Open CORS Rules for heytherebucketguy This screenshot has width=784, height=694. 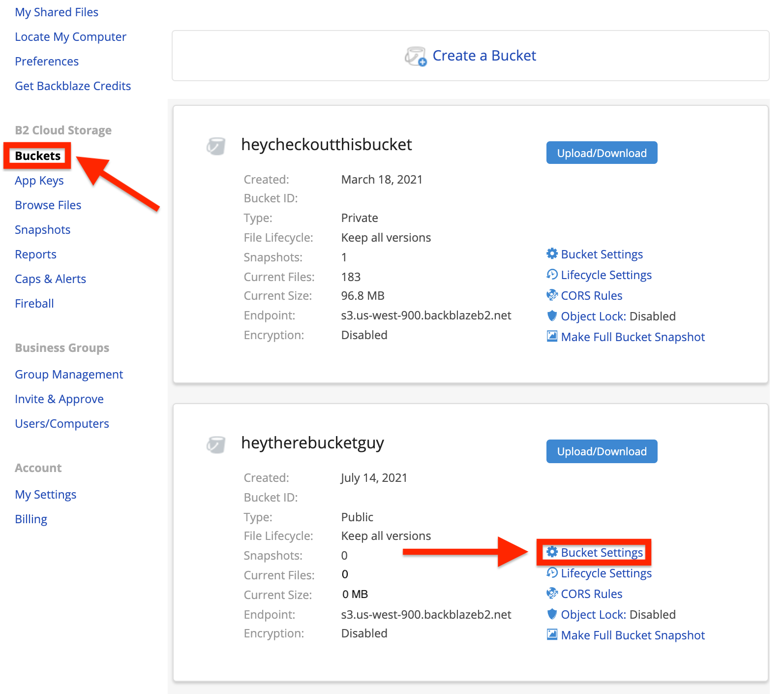(591, 594)
